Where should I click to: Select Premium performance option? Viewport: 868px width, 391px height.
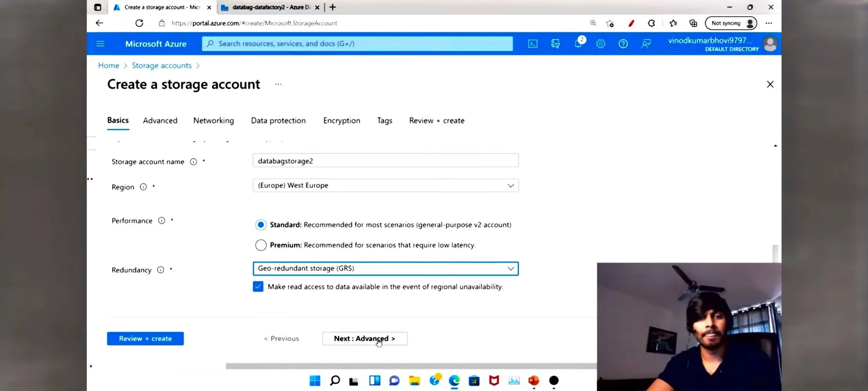pyautogui.click(x=261, y=245)
